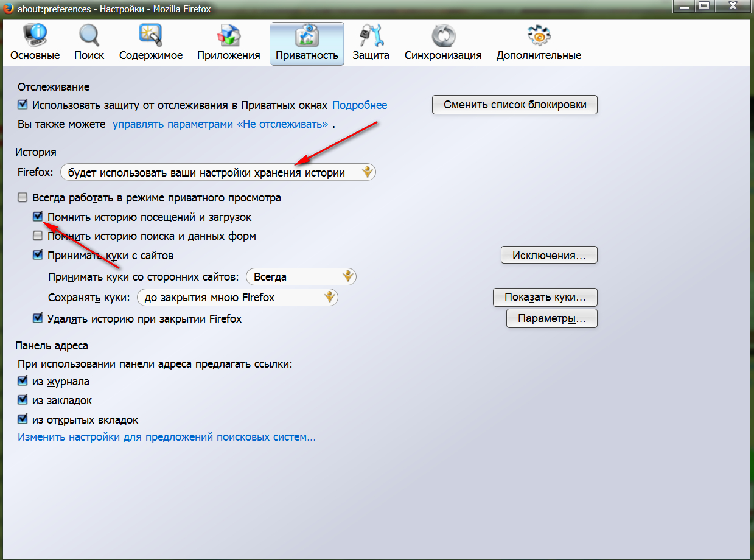
Task: Switch to the Содержимое tab label
Action: [x=151, y=55]
